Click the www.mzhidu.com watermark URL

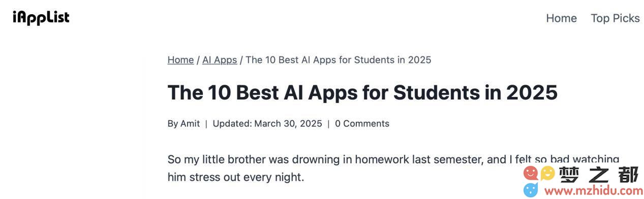tap(593, 191)
